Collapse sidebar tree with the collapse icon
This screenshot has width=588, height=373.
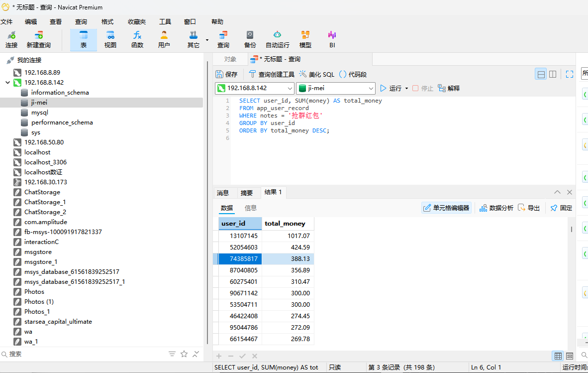[x=196, y=354]
